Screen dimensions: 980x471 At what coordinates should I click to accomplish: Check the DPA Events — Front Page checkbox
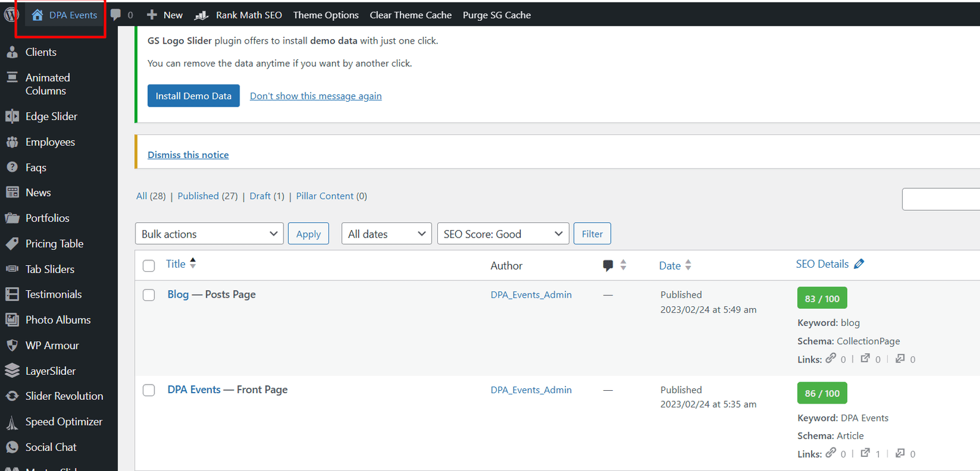[149, 390]
